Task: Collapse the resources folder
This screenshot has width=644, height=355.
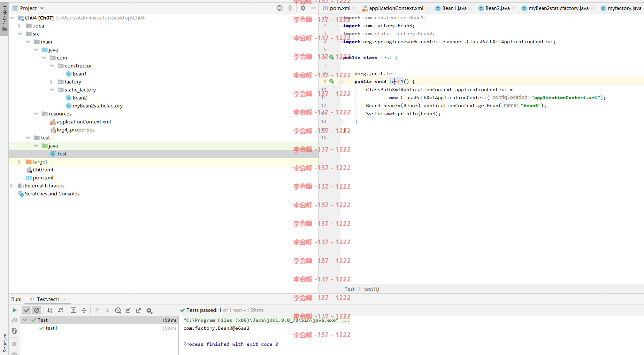Action: 36,114
